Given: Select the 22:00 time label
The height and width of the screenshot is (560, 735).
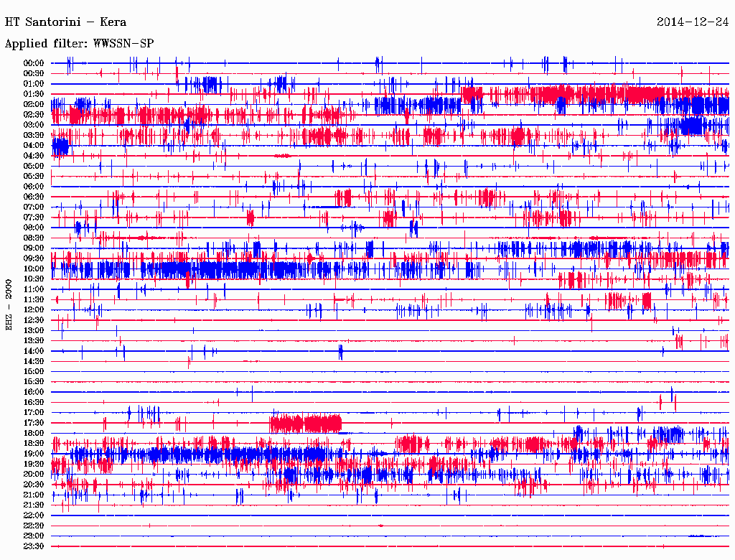Looking at the screenshot, I should [34, 515].
